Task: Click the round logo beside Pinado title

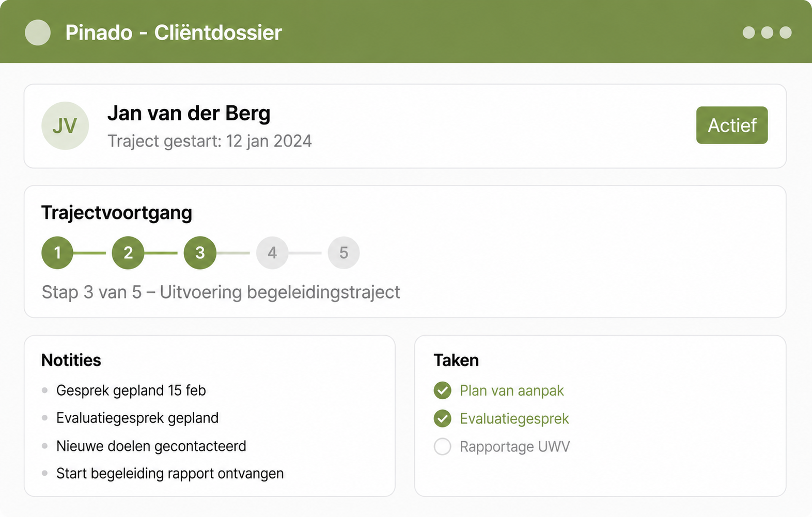Action: click(38, 33)
